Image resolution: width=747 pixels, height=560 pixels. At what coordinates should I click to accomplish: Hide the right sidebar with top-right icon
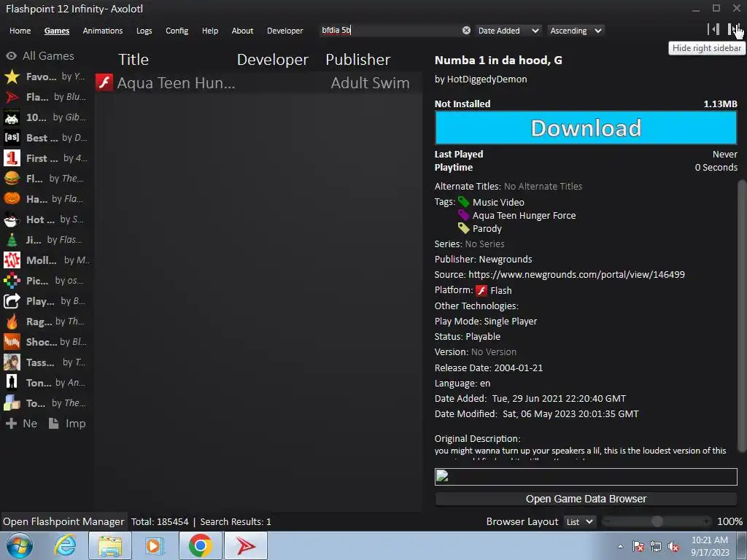click(734, 29)
